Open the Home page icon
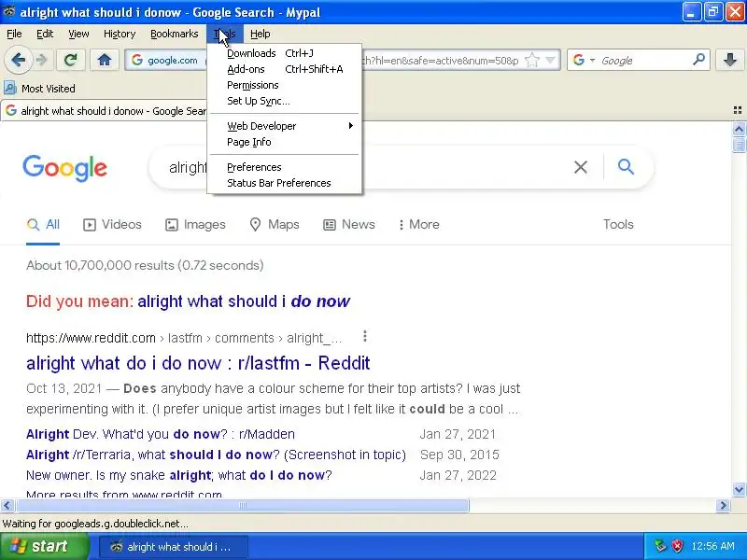 point(105,60)
